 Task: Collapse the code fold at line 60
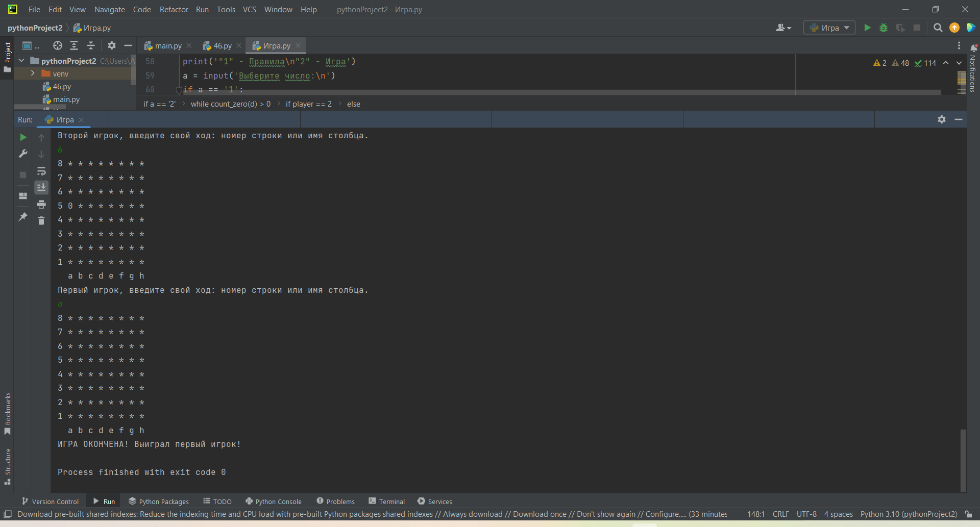(178, 90)
